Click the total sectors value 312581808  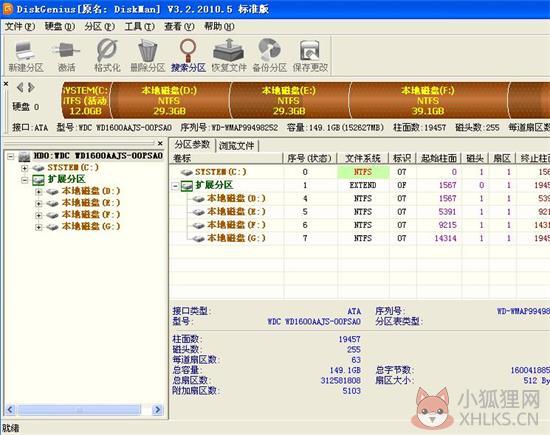pos(341,381)
